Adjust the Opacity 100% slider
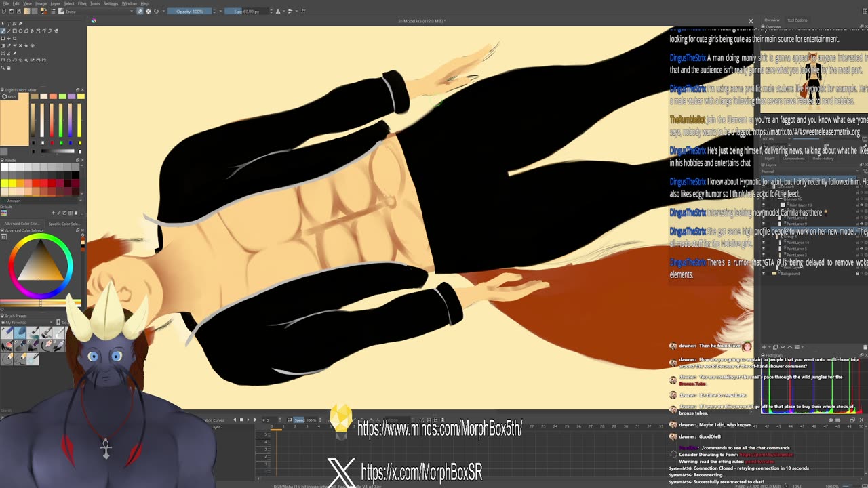868x488 pixels. click(190, 12)
